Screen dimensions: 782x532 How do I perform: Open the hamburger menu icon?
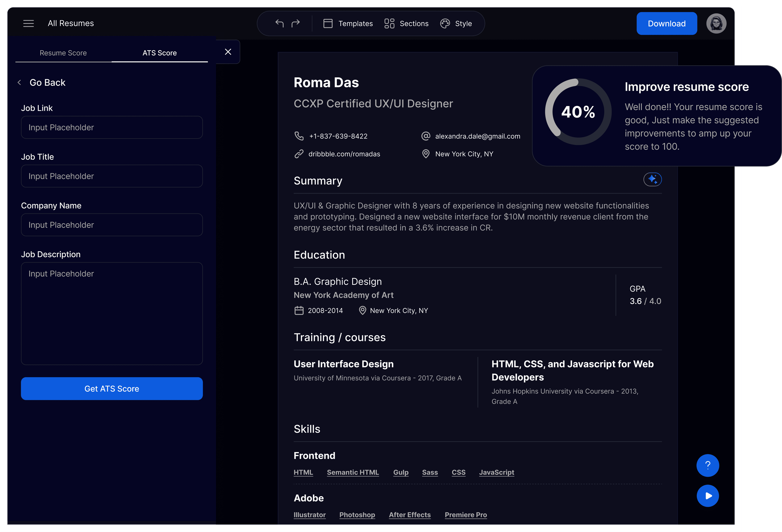29,23
